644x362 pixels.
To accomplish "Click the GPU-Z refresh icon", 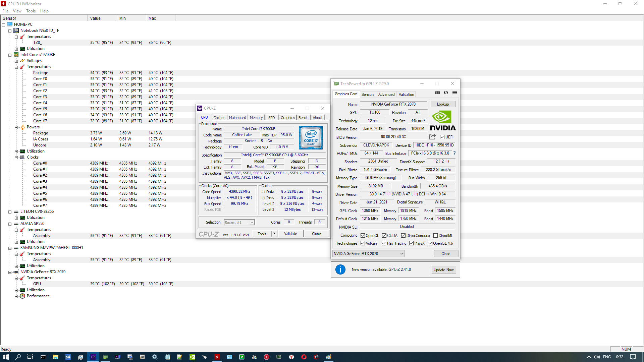I will (x=446, y=93).
